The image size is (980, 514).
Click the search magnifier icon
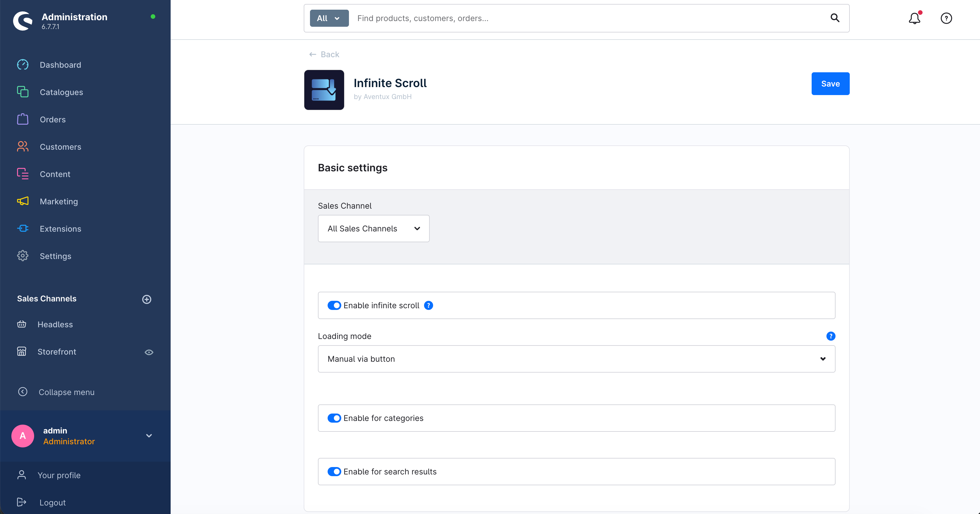835,18
